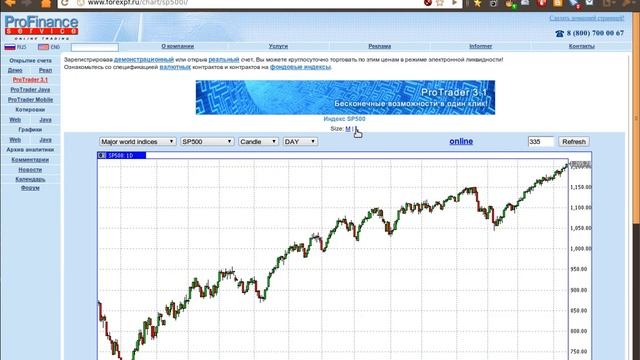Click the bookmark star inside the address bar
The height and width of the screenshot is (360, 640).
point(440,2)
